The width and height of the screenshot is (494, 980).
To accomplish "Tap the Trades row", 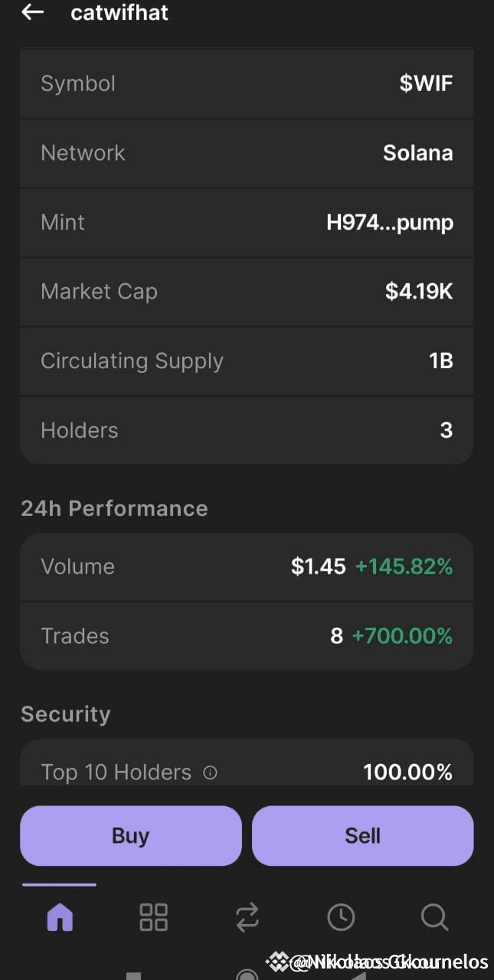I will click(x=247, y=636).
